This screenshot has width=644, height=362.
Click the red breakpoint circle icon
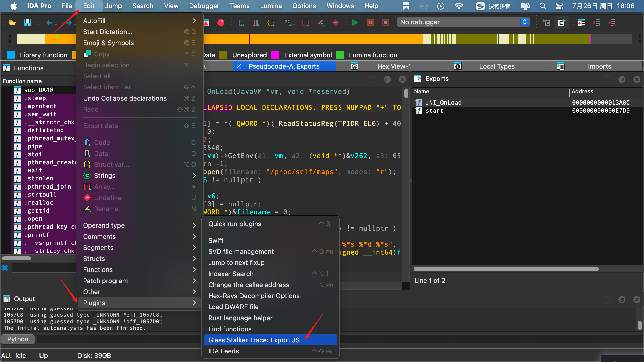[221, 23]
